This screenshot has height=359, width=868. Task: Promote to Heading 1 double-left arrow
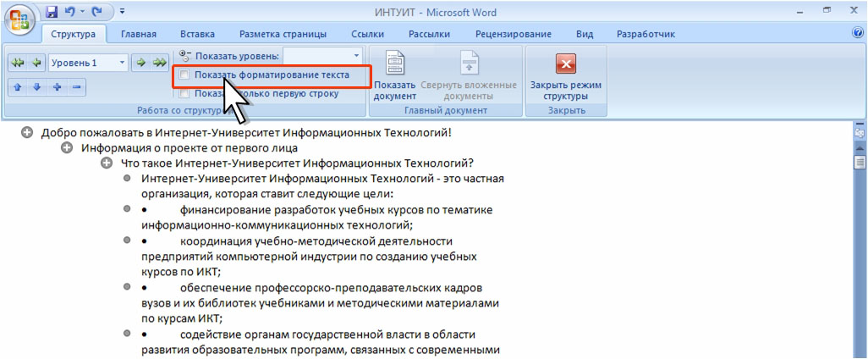(x=18, y=64)
